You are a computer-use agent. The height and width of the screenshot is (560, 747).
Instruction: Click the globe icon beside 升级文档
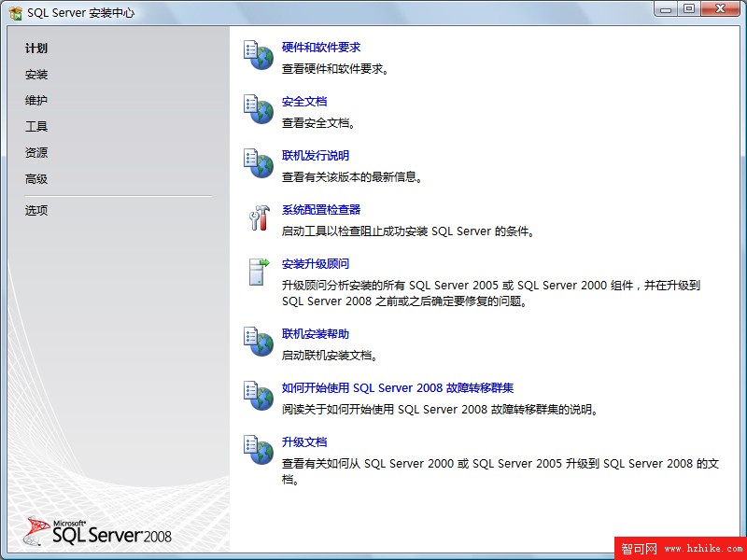click(259, 450)
